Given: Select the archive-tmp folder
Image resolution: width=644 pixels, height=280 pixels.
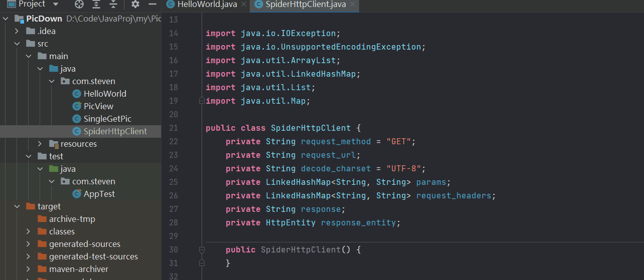Looking at the screenshot, I should tap(72, 219).
